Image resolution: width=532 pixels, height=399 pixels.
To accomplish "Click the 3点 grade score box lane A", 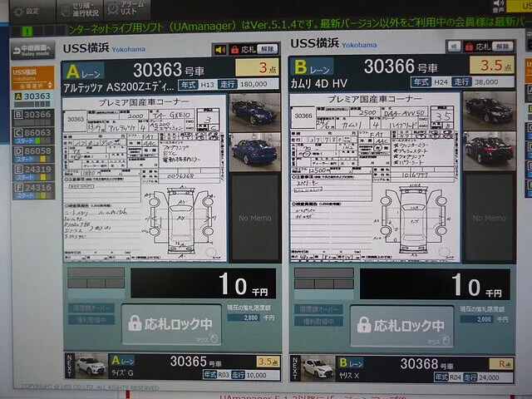I will point(257,67).
